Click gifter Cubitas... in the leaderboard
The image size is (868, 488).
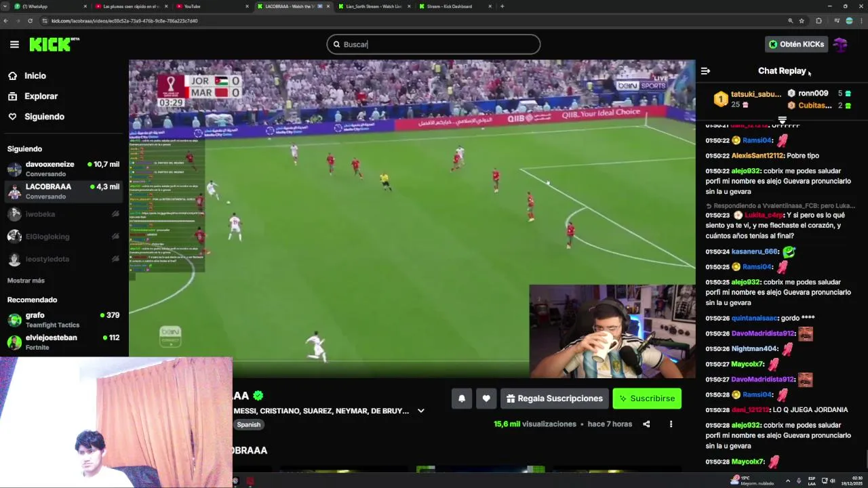point(814,106)
